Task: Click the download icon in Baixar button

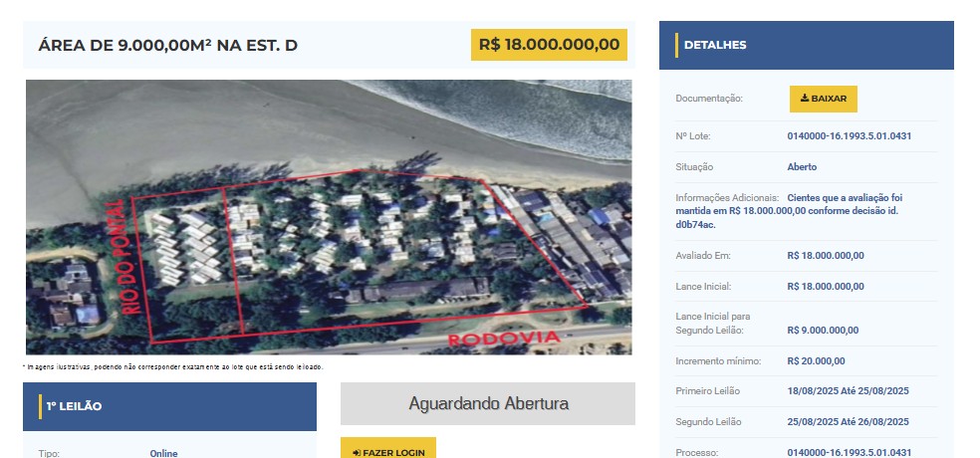Action: [805, 99]
